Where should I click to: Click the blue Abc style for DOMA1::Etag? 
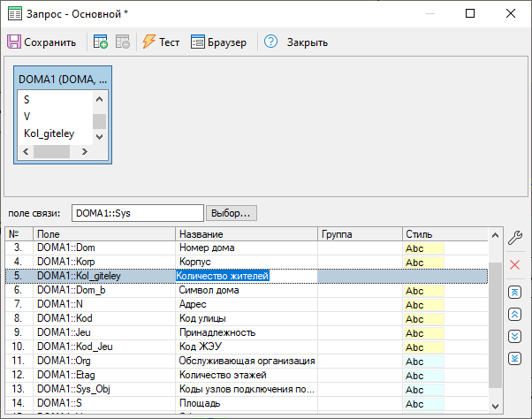point(422,375)
